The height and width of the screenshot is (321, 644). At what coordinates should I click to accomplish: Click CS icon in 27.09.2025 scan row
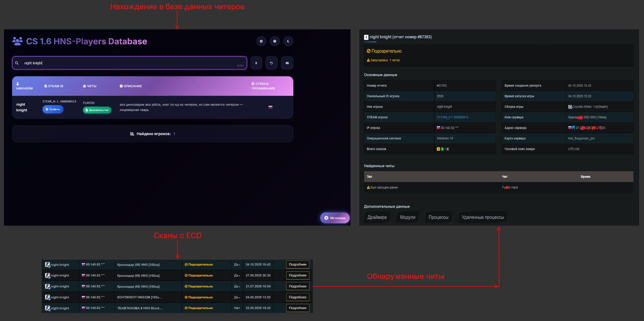coord(47,275)
